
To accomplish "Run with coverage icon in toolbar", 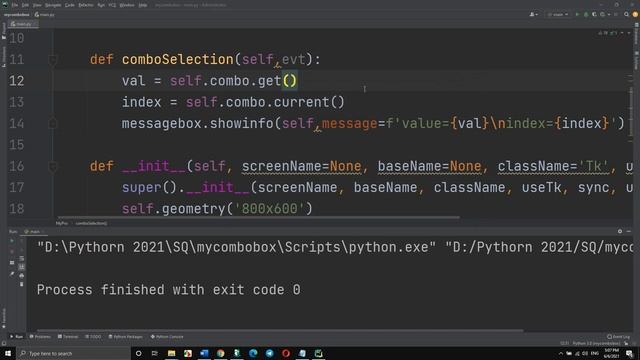I will tap(594, 15).
